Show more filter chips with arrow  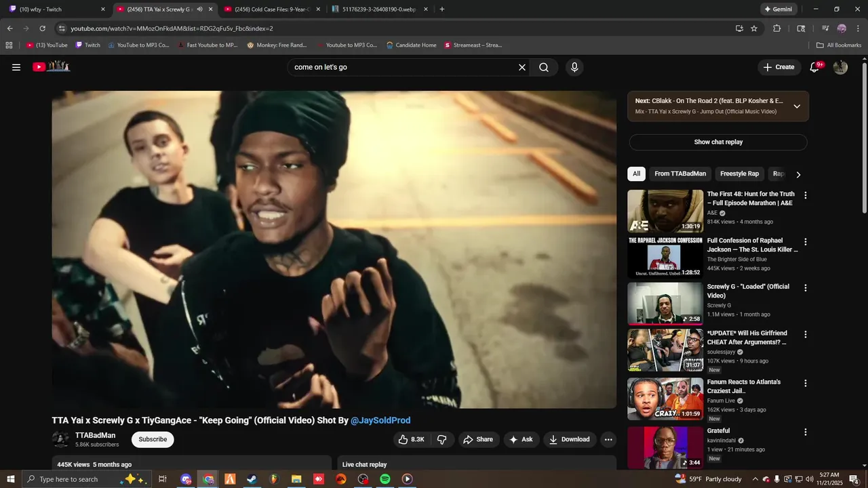(x=798, y=174)
